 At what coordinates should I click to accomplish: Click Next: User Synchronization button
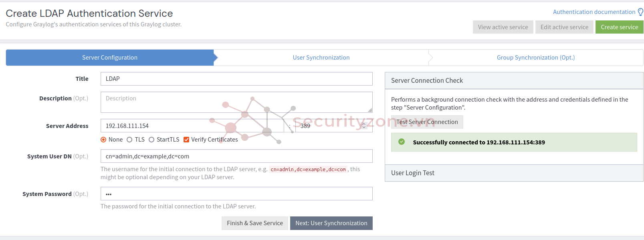331,223
